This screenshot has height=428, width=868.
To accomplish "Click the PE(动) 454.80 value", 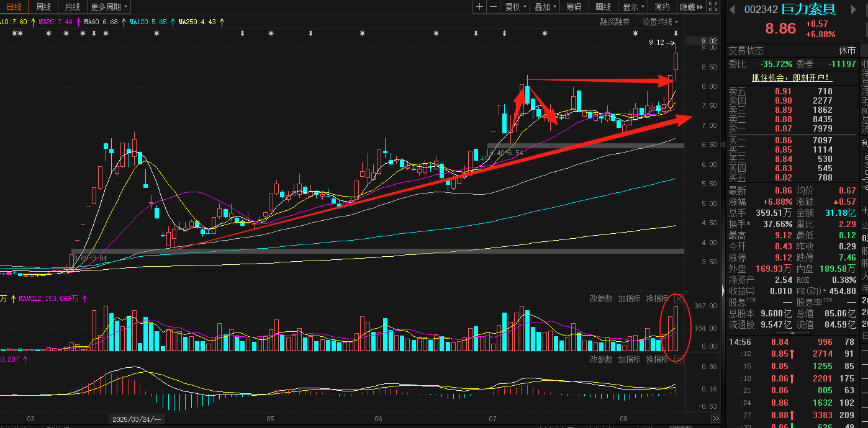I will click(843, 291).
